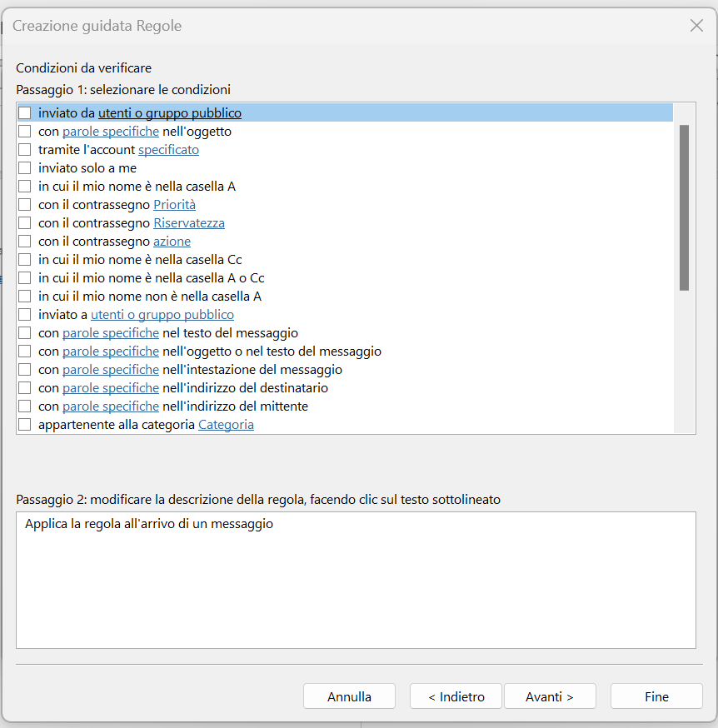Viewport: 718px width, 728px height.
Task: Click the conditions list vertical scrollbar thumb
Action: pyautogui.click(x=684, y=207)
